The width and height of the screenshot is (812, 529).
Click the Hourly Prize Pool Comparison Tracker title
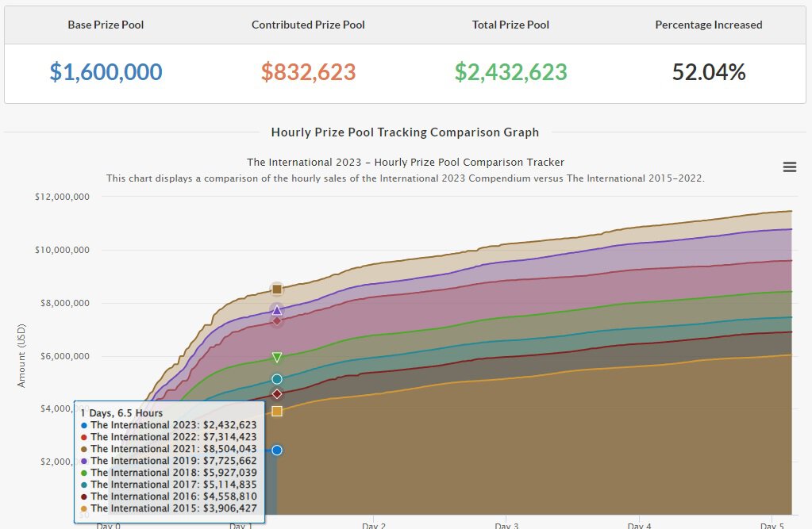(406, 163)
